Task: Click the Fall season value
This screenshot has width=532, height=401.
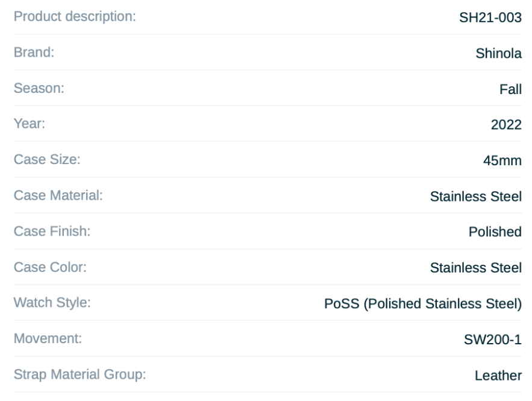Action: (x=510, y=89)
